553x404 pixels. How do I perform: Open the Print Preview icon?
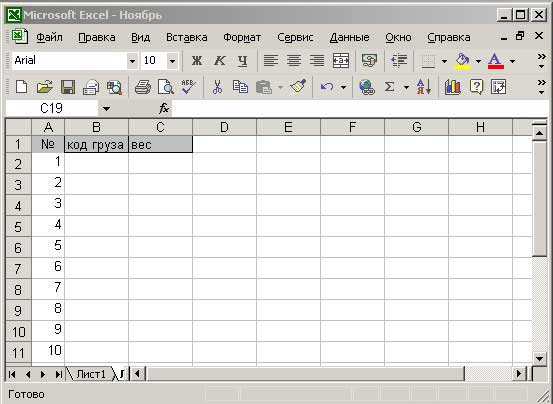(x=165, y=87)
